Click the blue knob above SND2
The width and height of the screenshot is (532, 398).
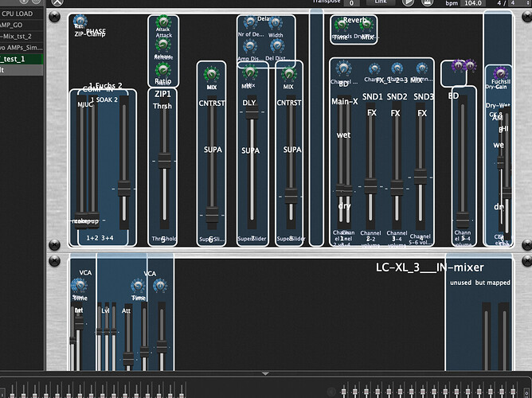(x=397, y=68)
